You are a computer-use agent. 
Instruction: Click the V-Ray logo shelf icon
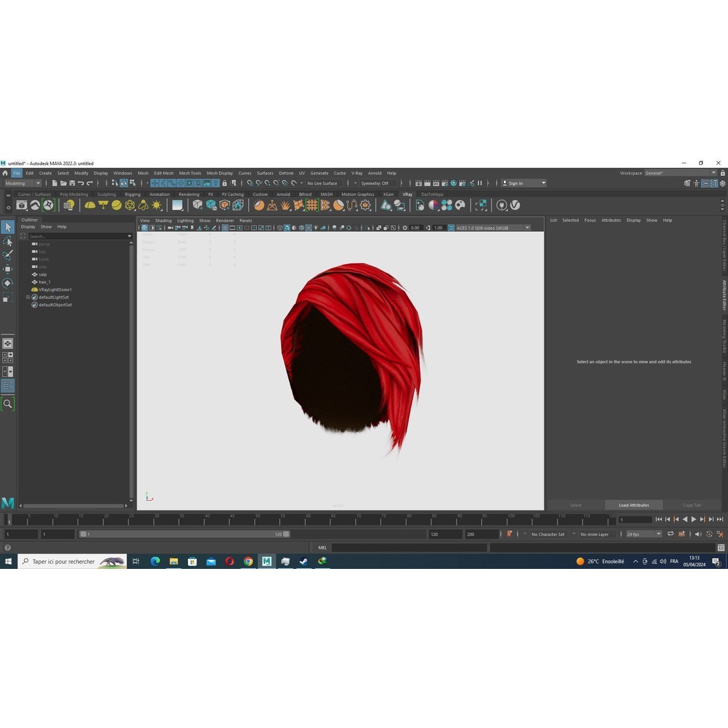[515, 205]
